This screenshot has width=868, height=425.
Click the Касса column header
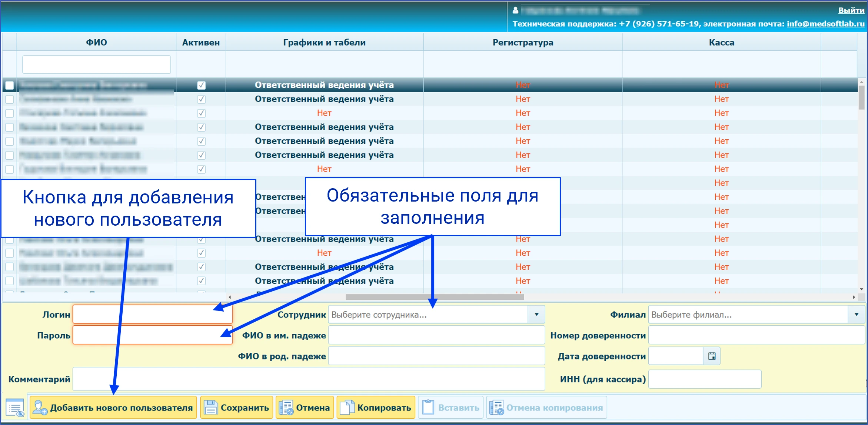tap(721, 42)
